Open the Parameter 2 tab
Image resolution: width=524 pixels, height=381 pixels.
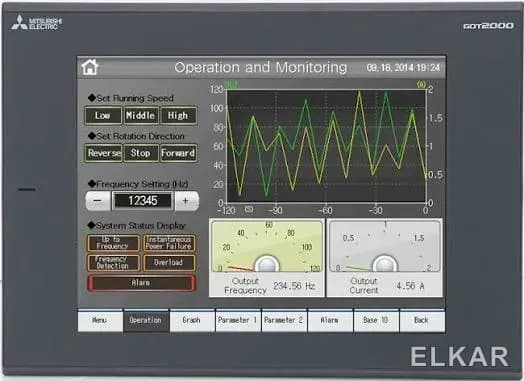click(x=284, y=321)
